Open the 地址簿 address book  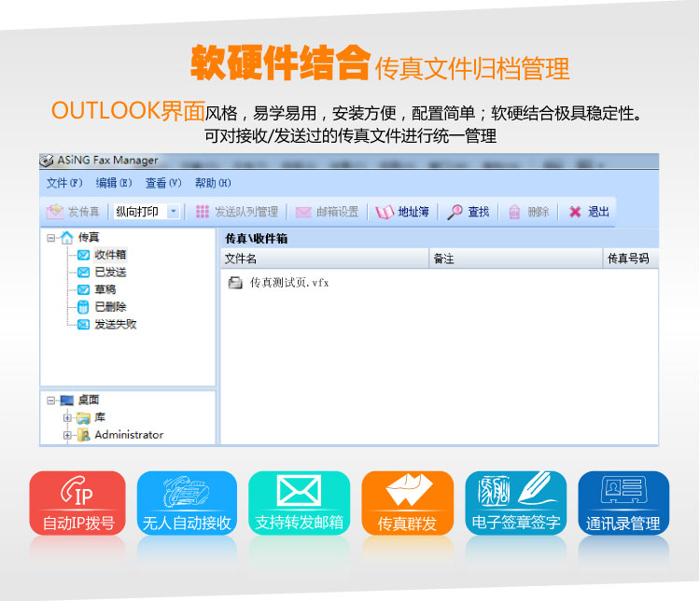pos(402,212)
